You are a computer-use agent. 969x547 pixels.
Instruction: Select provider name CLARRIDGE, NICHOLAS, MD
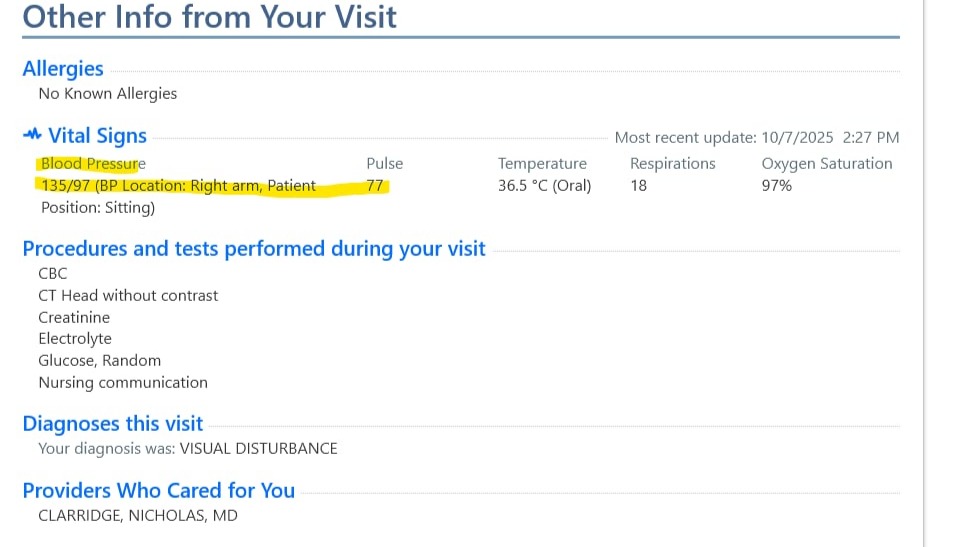(138, 515)
